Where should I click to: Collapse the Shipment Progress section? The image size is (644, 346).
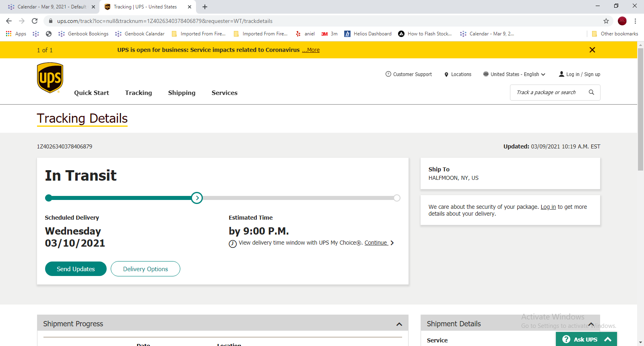click(399, 324)
